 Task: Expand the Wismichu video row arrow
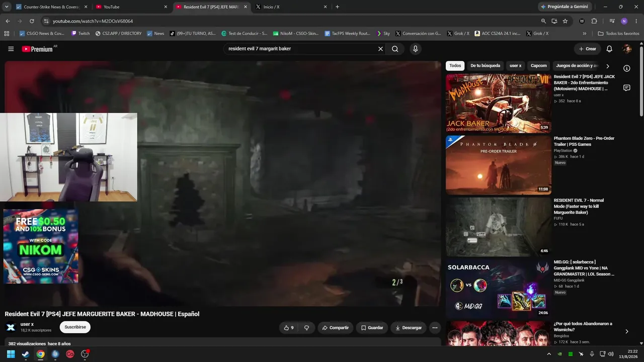[x=627, y=331]
